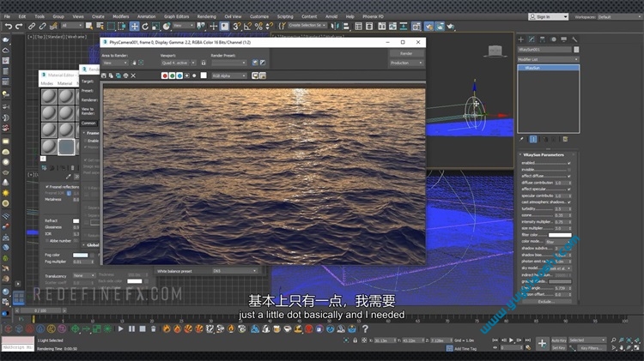Open the Selection Filter All dropdown
Screen dimensions: 644x361
tap(72, 26)
